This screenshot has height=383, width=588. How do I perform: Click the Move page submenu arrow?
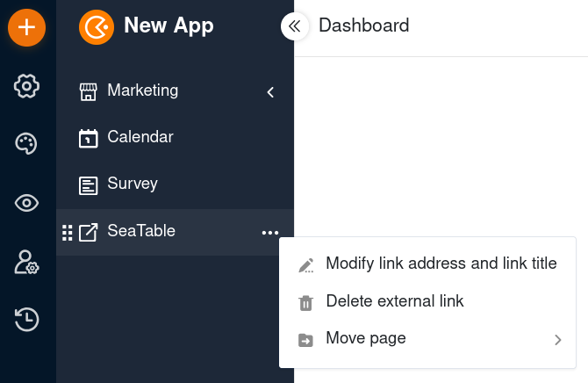point(558,340)
